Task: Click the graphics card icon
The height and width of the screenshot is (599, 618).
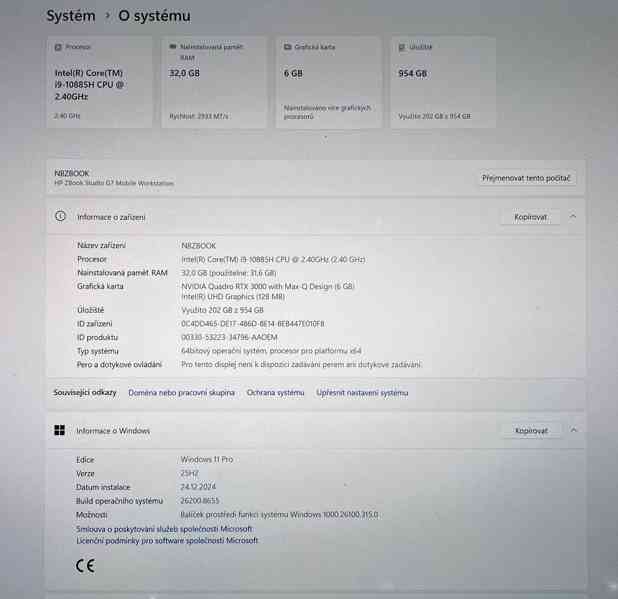Action: point(287,47)
